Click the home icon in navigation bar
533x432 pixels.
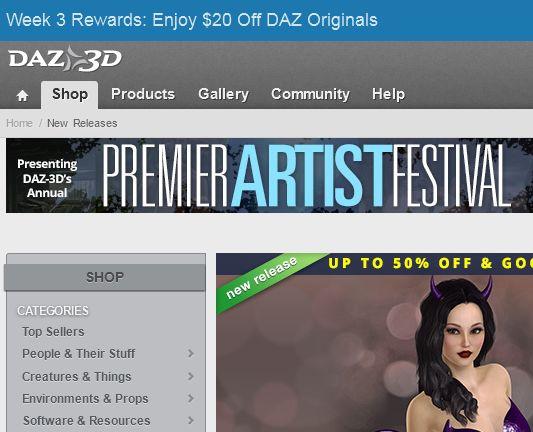tap(22, 96)
